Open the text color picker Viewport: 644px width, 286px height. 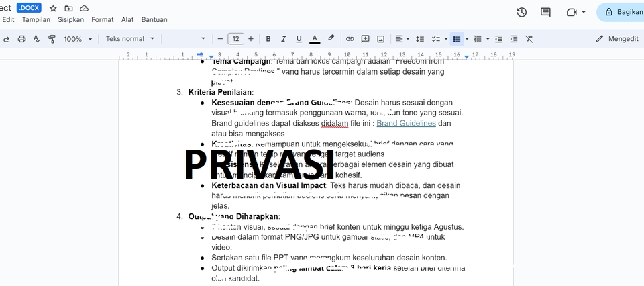pyautogui.click(x=315, y=39)
